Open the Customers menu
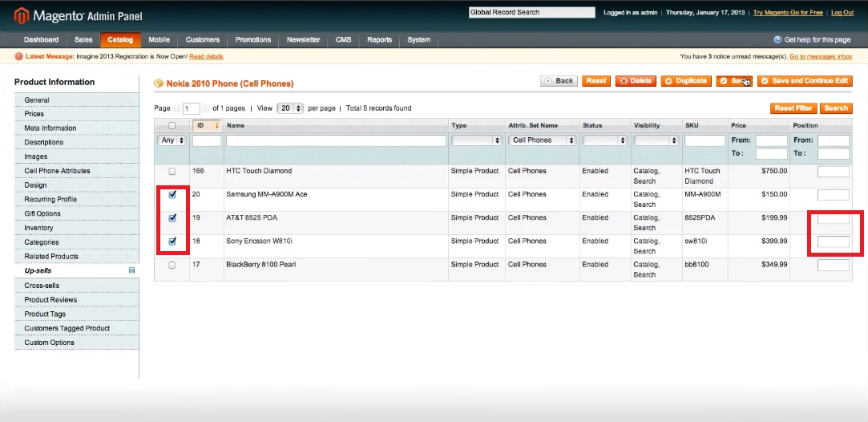This screenshot has height=422, width=868. point(203,40)
